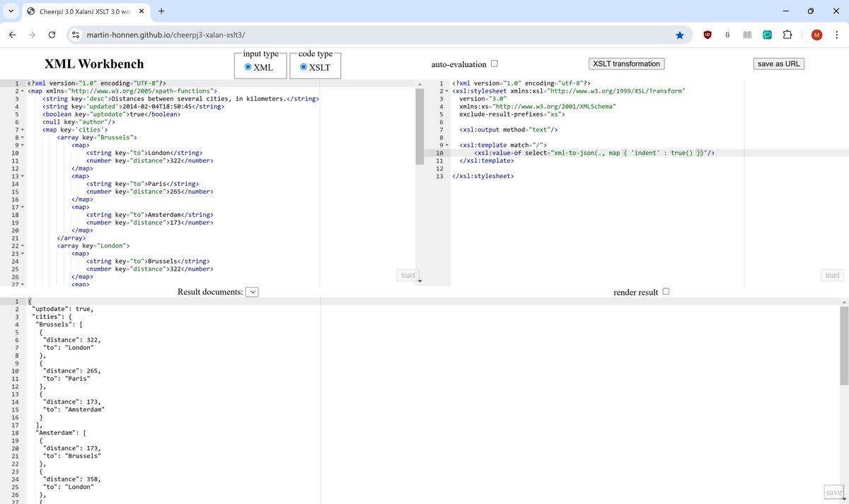Click the browser back arrow
Viewport: 849px width, 504px height.
tap(13, 35)
